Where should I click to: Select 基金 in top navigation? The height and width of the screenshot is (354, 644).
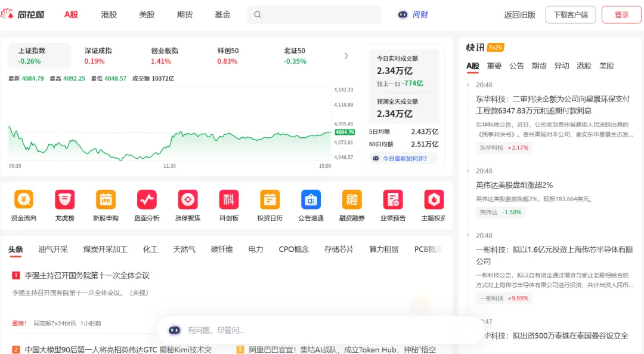[222, 14]
